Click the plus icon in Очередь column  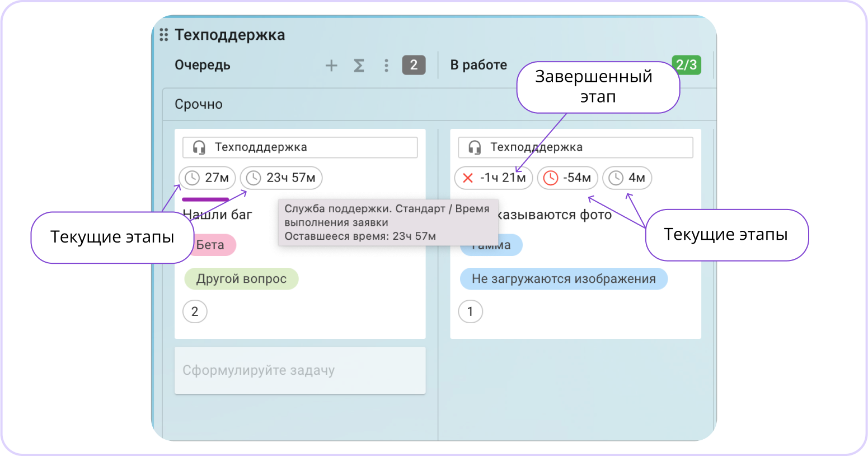tap(331, 66)
